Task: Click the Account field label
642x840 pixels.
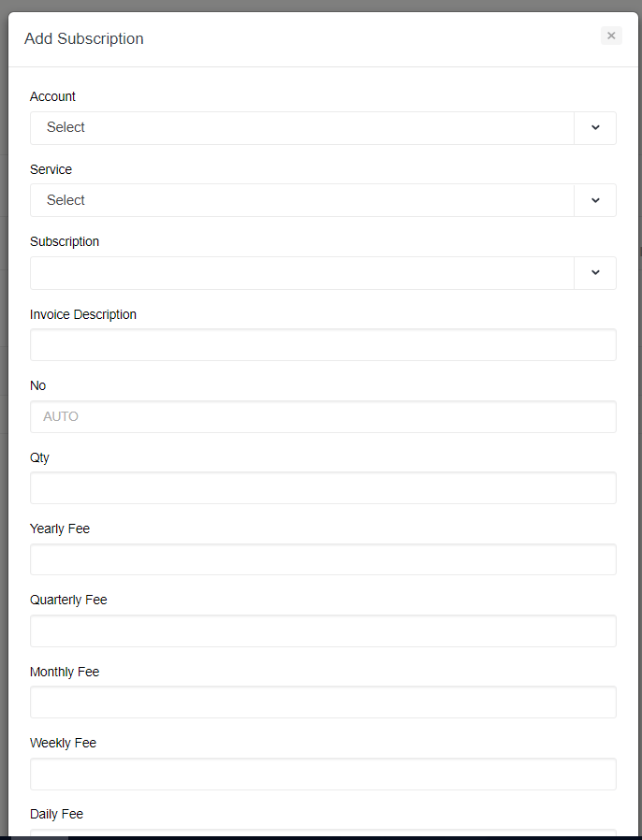Action: pos(52,96)
